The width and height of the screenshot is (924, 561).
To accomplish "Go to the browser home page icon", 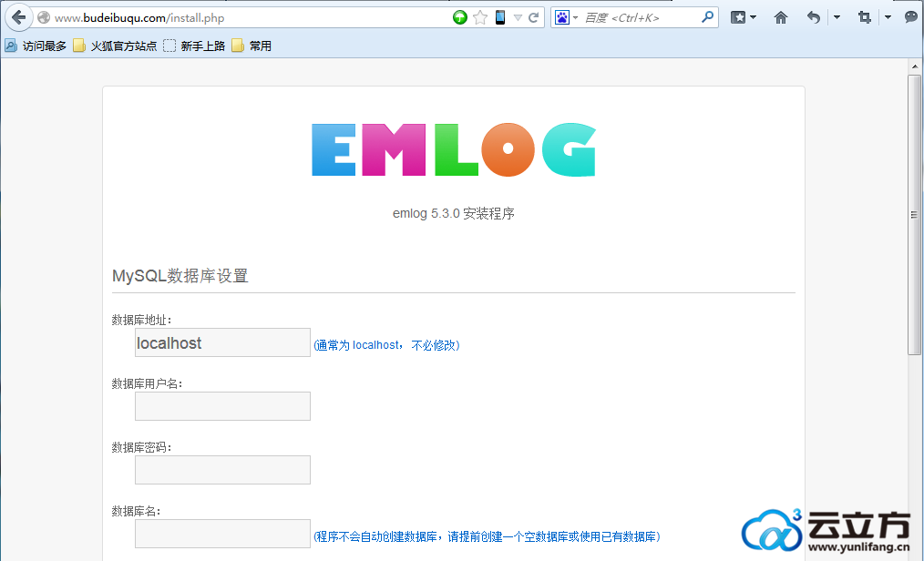I will coord(781,17).
